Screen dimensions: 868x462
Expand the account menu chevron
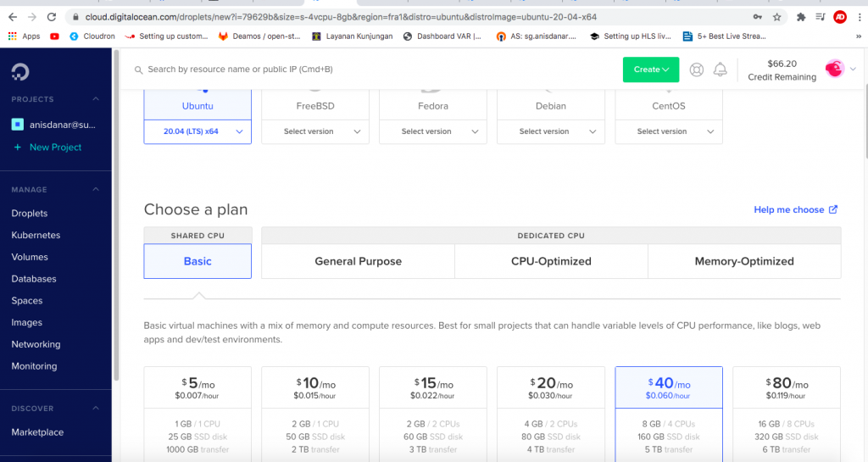click(x=853, y=70)
